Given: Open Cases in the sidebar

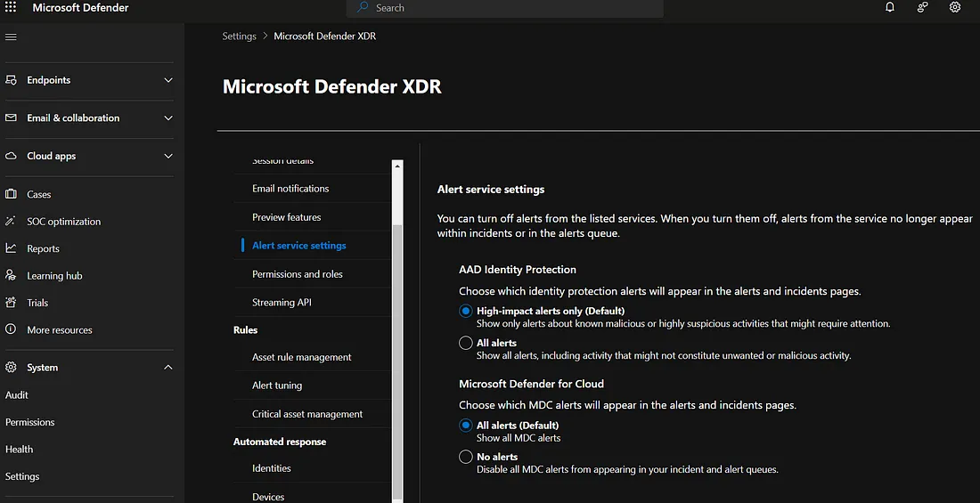Looking at the screenshot, I should click(38, 194).
